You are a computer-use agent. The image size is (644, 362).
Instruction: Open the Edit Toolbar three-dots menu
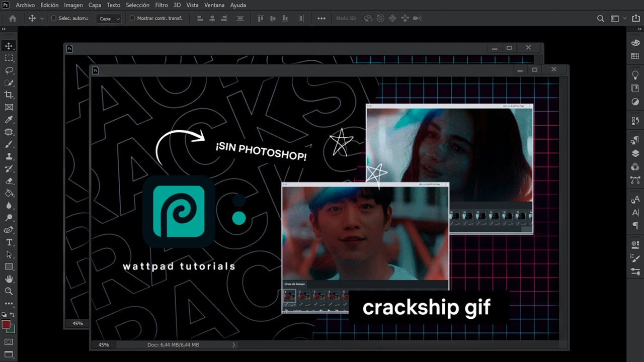pos(9,304)
